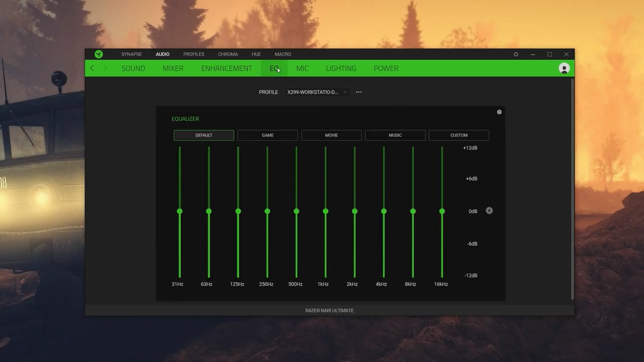
Task: Click the equalizer help info icon
Action: click(x=499, y=112)
